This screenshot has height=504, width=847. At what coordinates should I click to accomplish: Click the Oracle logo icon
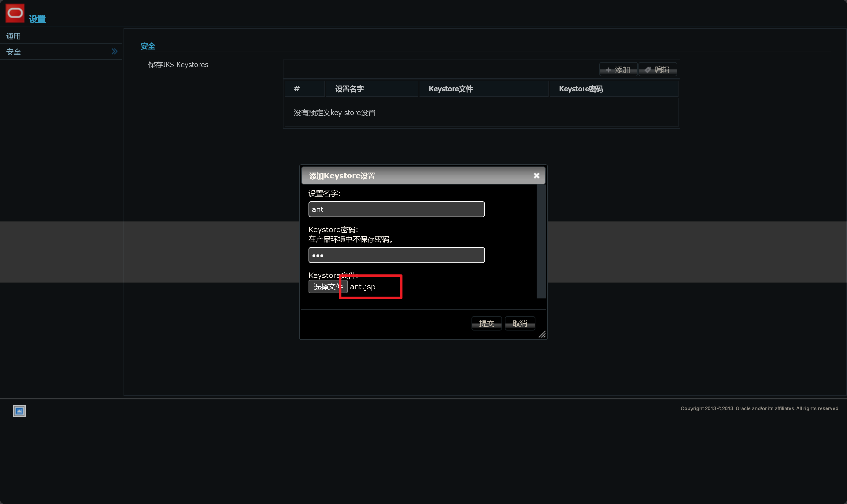click(x=15, y=13)
